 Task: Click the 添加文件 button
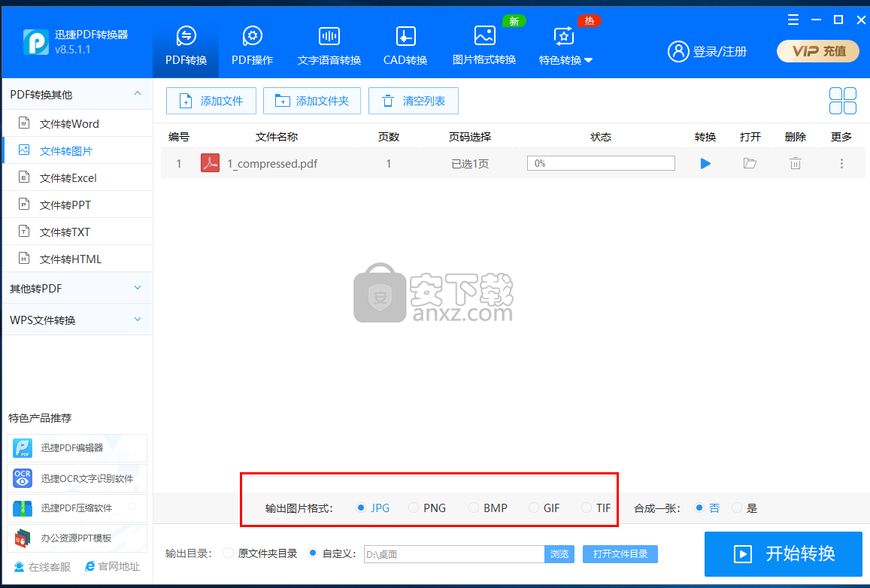tap(211, 101)
